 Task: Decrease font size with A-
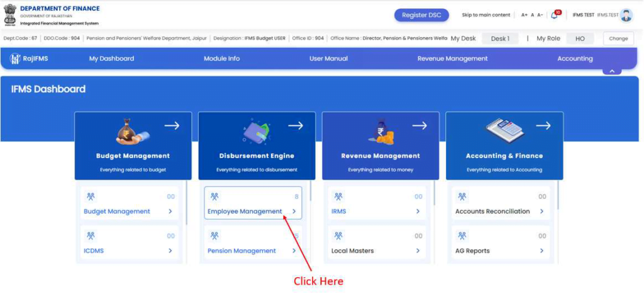pos(540,15)
